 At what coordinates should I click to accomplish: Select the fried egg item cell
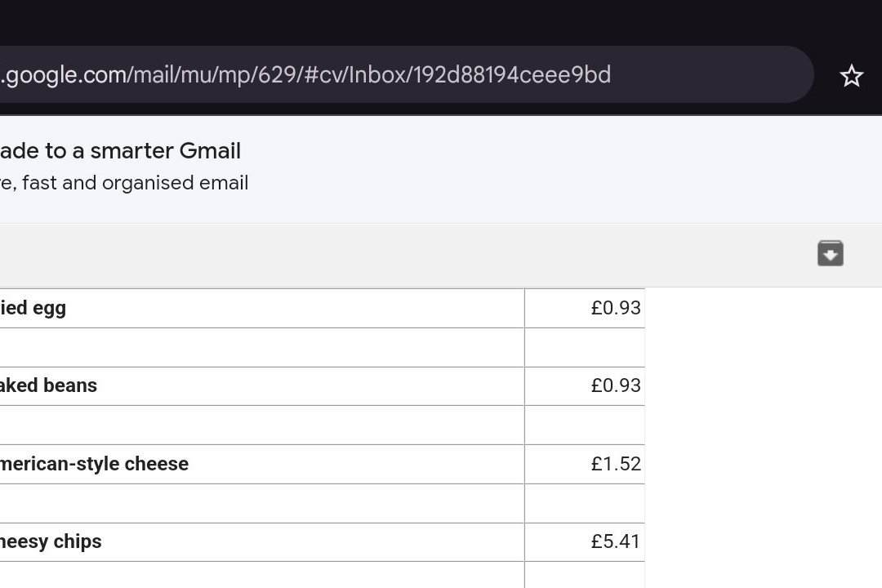[x=262, y=308]
